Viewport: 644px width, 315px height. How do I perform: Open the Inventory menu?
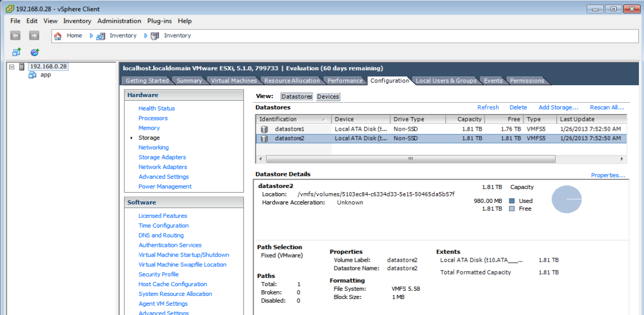(77, 21)
